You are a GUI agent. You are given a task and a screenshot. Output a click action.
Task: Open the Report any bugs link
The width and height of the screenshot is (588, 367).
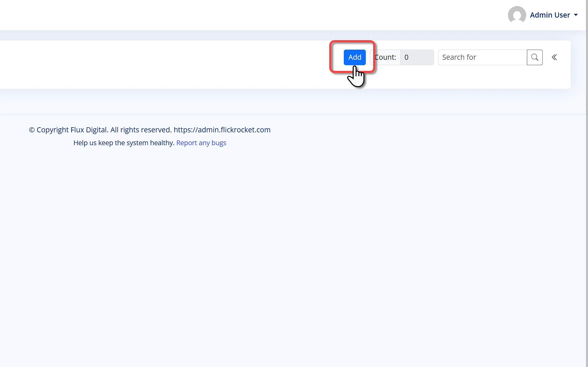pyautogui.click(x=201, y=143)
